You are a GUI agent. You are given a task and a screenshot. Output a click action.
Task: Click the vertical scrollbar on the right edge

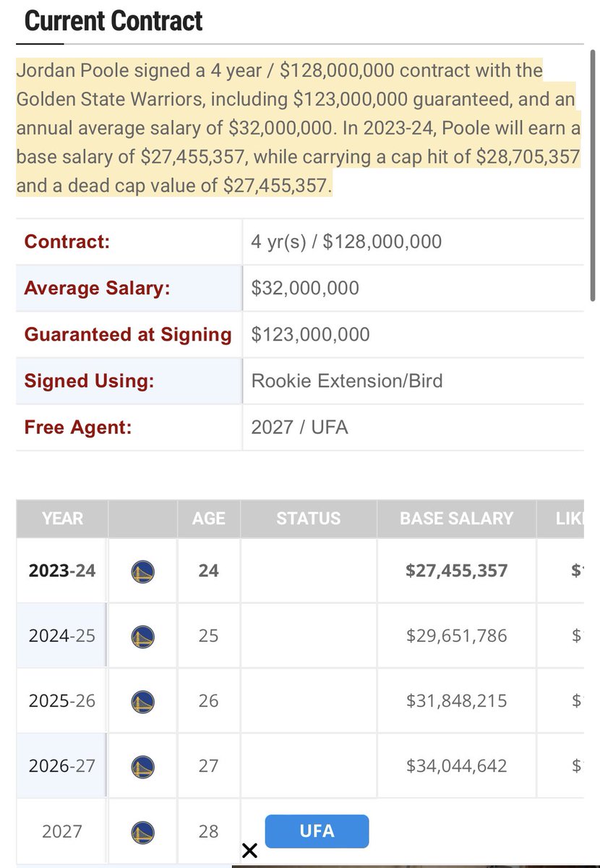[593, 173]
